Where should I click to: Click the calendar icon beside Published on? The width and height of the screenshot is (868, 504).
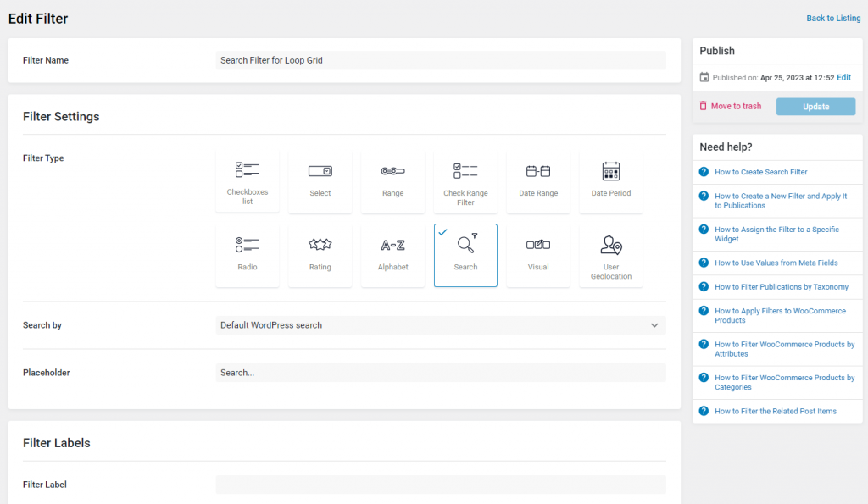pos(704,77)
